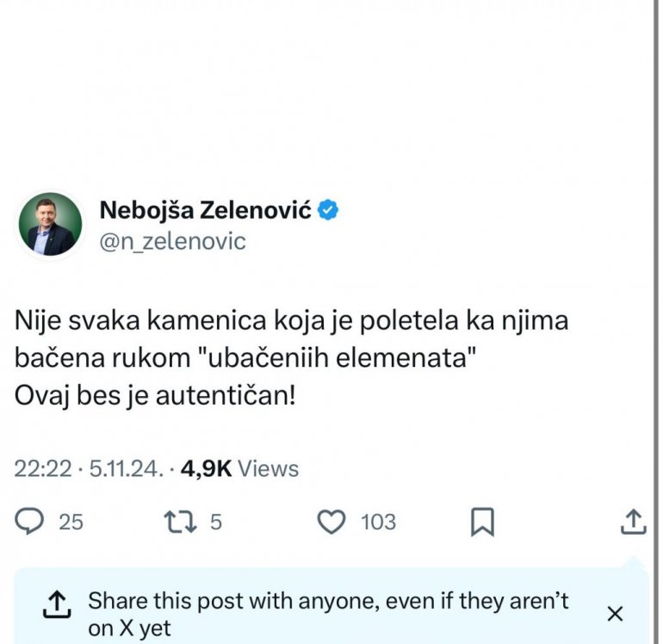This screenshot has height=644, width=663.
Task: Click the Nebojša Zelenović display name
Action: point(205,209)
